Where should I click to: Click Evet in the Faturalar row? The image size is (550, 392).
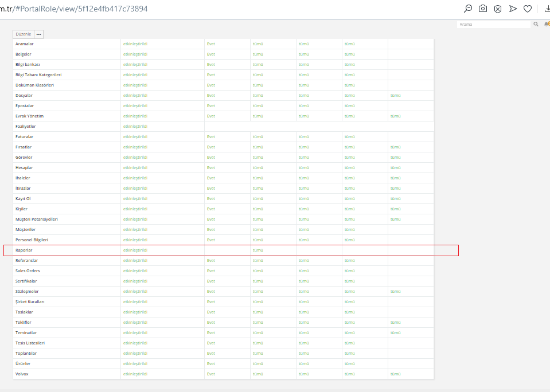coord(211,137)
